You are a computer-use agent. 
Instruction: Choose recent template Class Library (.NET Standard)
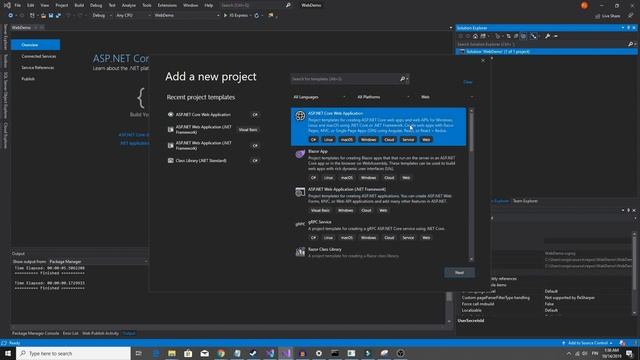213,161
